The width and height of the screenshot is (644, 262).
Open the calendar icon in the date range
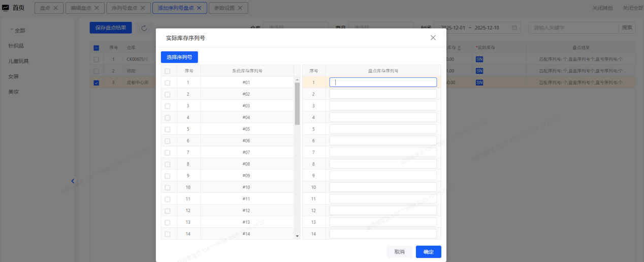click(514, 27)
